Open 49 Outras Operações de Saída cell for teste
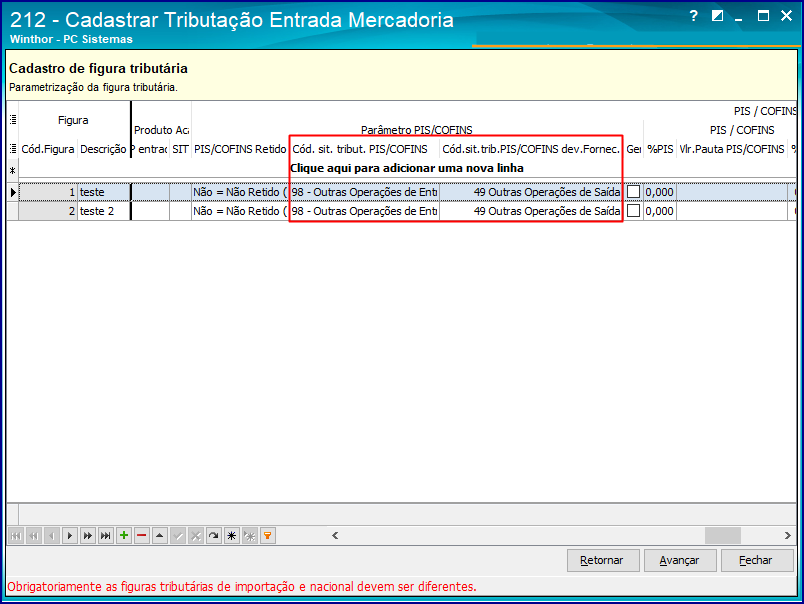The height and width of the screenshot is (604, 804). pos(532,192)
